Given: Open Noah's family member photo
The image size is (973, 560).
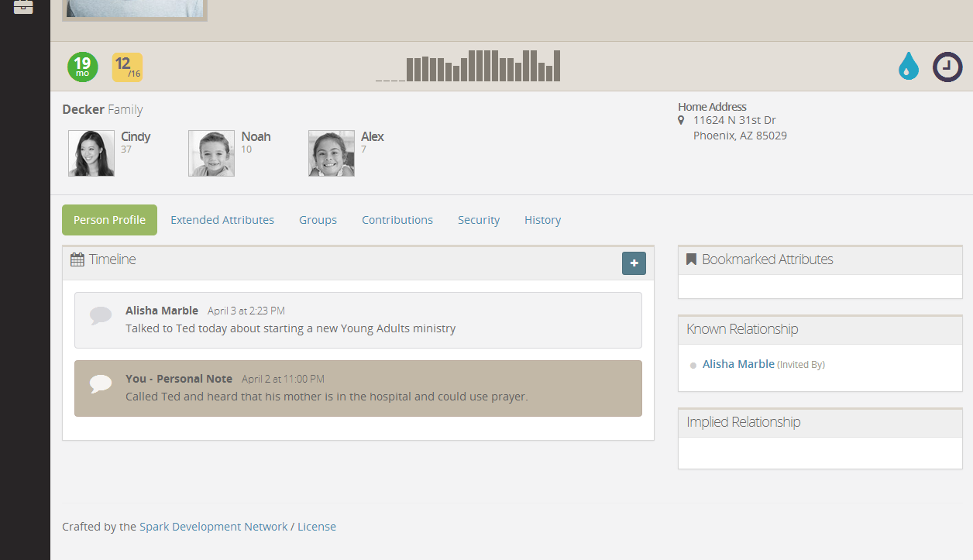Looking at the screenshot, I should 211,153.
